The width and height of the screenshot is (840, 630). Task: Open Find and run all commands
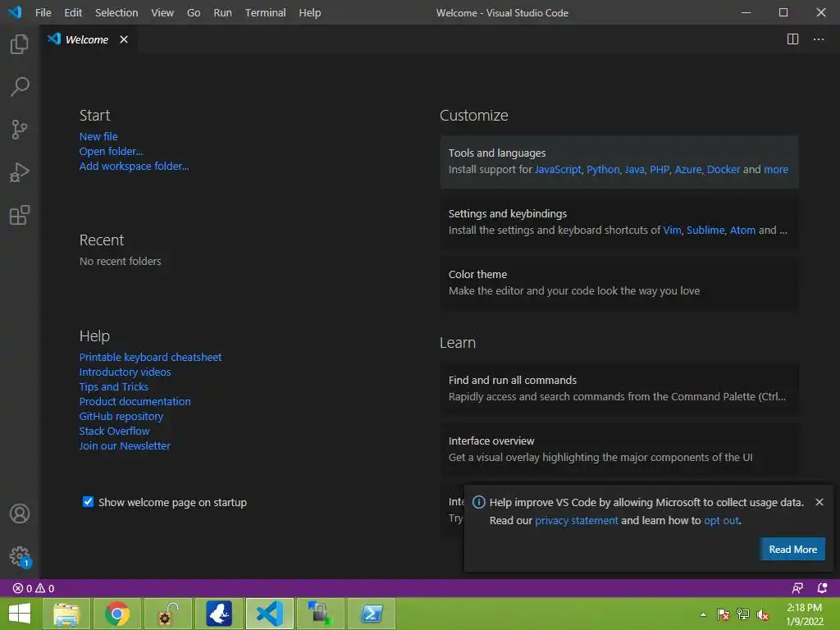pyautogui.click(x=619, y=388)
